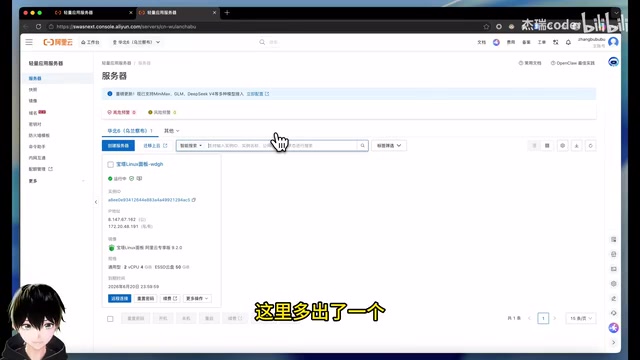The height and width of the screenshot is (360, 640).
Task: Click the search button in instance search box
Action: tap(362, 146)
